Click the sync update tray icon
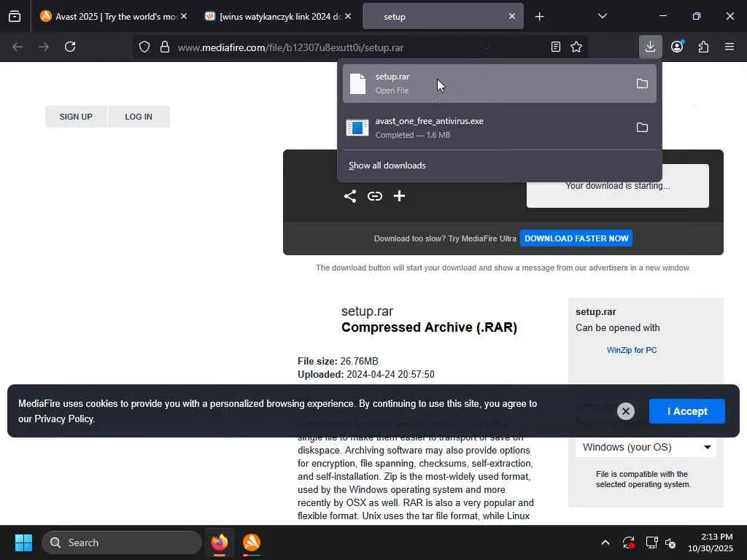The width and height of the screenshot is (747, 560). 628,542
